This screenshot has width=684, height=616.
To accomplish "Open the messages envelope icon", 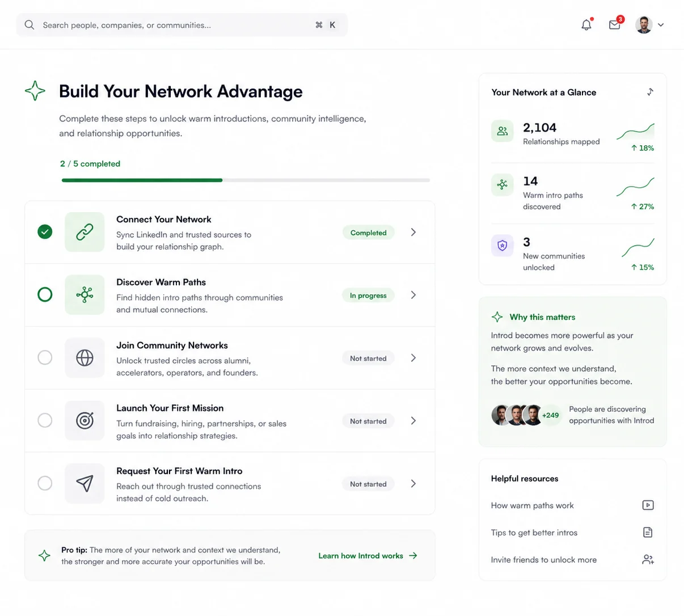I will 615,24.
